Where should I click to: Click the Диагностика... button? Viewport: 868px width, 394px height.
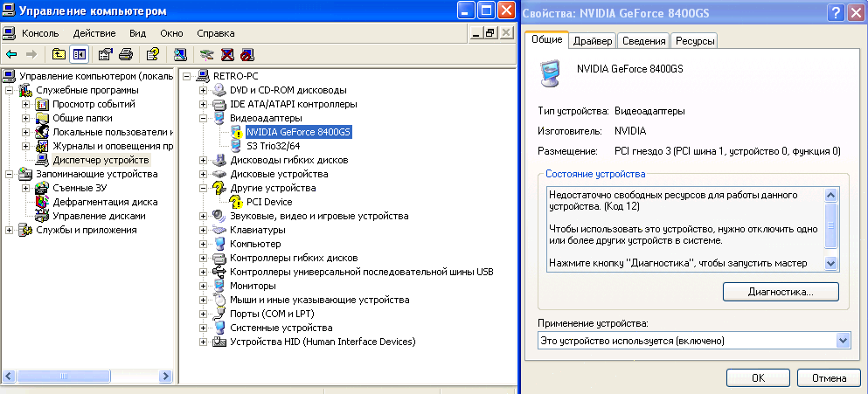(x=781, y=292)
